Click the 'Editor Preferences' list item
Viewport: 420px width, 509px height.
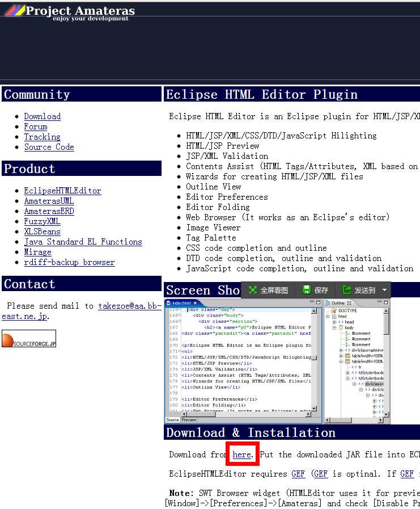pyautogui.click(x=227, y=197)
